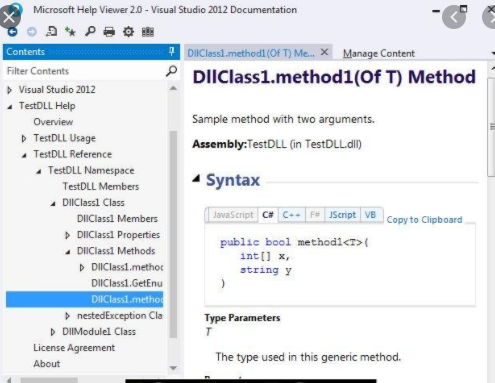Select the JavaScript code tab
Image resolution: width=495 pixels, height=383 pixels.
tap(233, 215)
